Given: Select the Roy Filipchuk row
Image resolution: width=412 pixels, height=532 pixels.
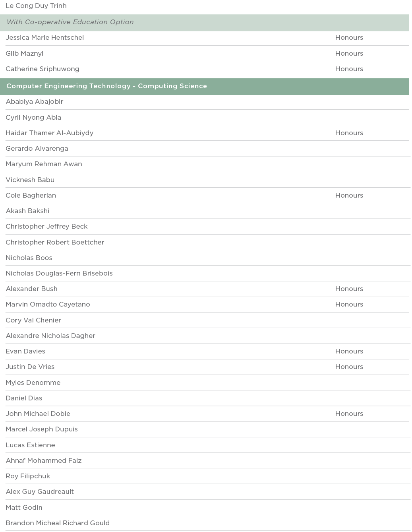Looking at the screenshot, I should click(x=28, y=476).
